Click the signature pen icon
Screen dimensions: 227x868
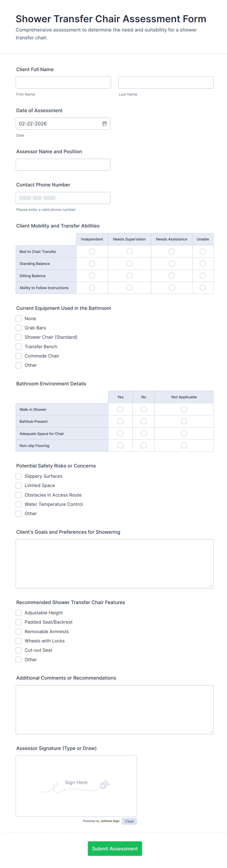[x=104, y=784]
